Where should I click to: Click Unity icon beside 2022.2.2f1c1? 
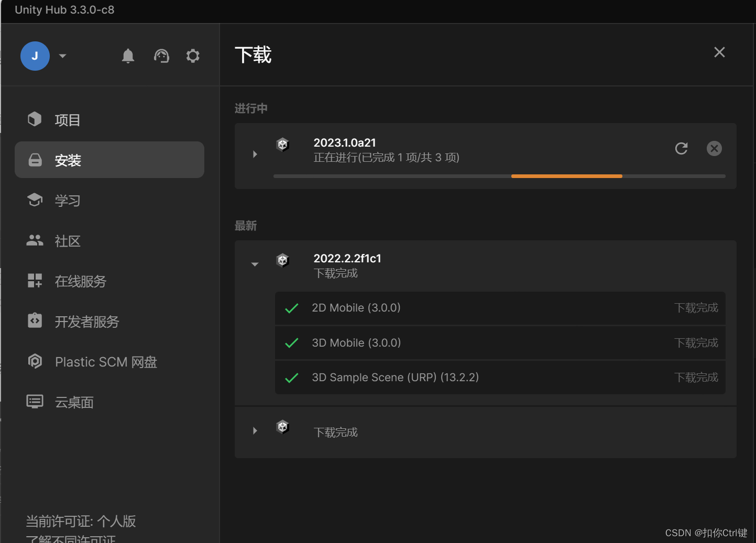coord(282,260)
